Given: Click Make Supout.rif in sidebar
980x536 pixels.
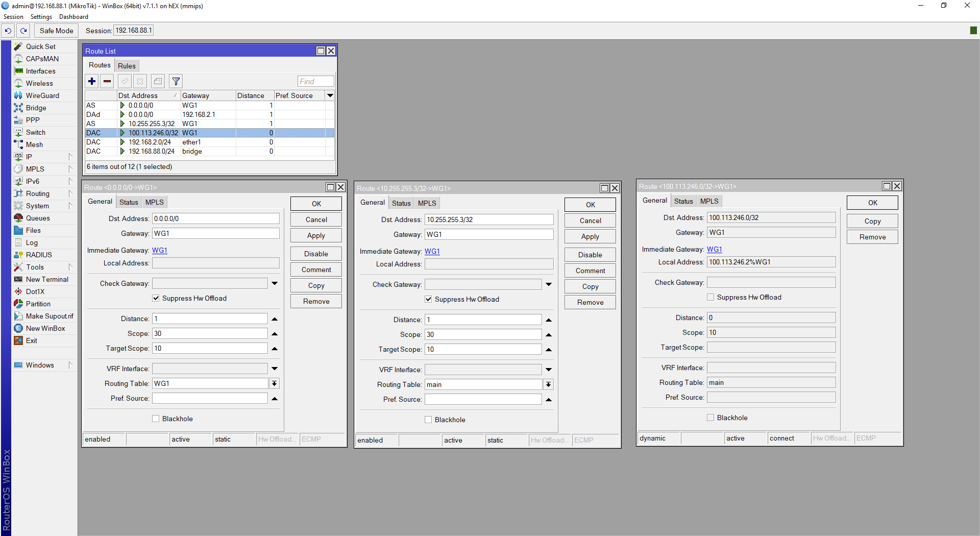Looking at the screenshot, I should [50, 316].
